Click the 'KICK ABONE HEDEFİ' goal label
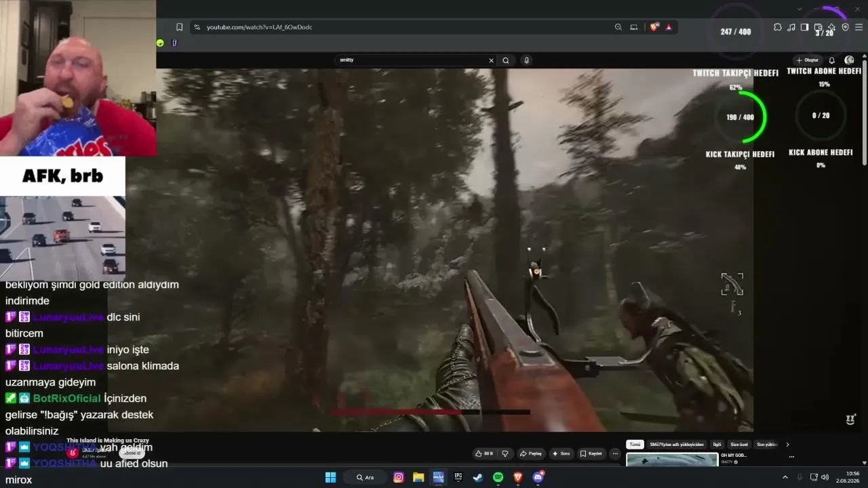The height and width of the screenshot is (488, 868). (821, 152)
